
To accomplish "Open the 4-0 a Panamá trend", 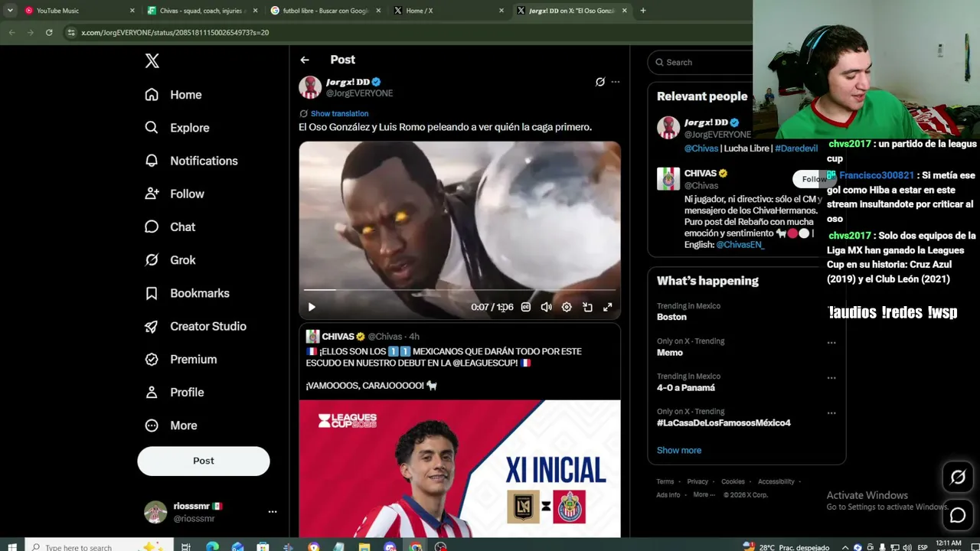I will coord(686,388).
